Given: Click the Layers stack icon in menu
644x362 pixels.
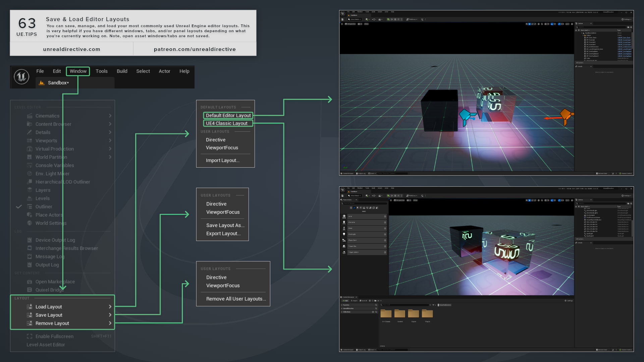Looking at the screenshot, I should pyautogui.click(x=30, y=190).
